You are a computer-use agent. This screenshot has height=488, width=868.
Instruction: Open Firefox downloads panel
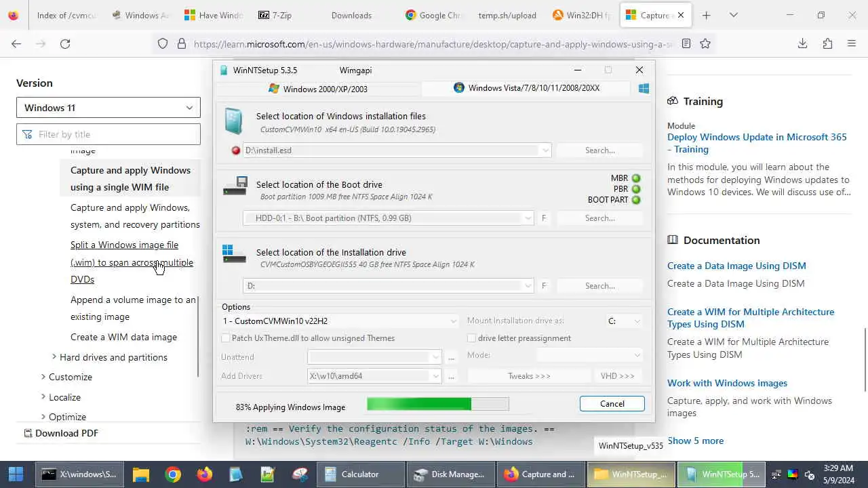coord(802,43)
